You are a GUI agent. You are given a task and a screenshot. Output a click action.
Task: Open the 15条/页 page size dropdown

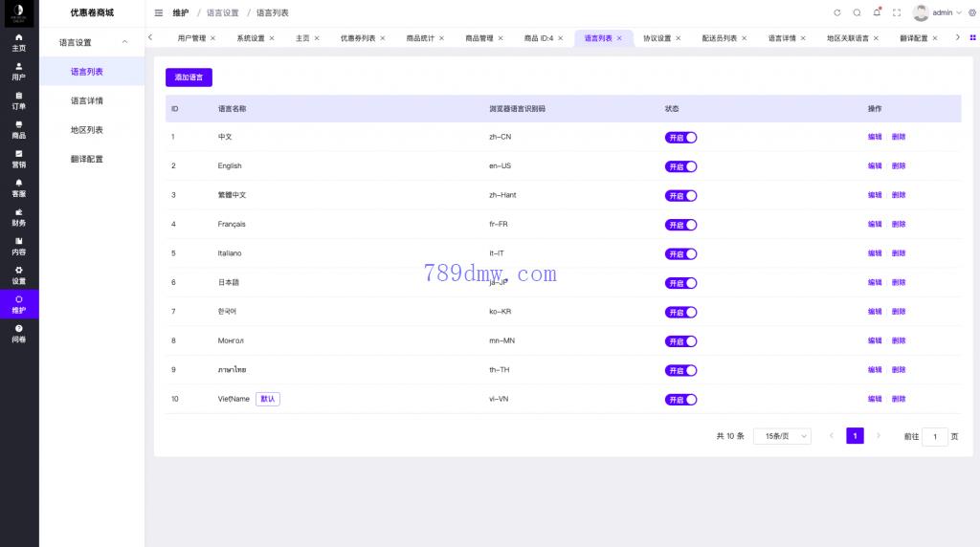[782, 436]
